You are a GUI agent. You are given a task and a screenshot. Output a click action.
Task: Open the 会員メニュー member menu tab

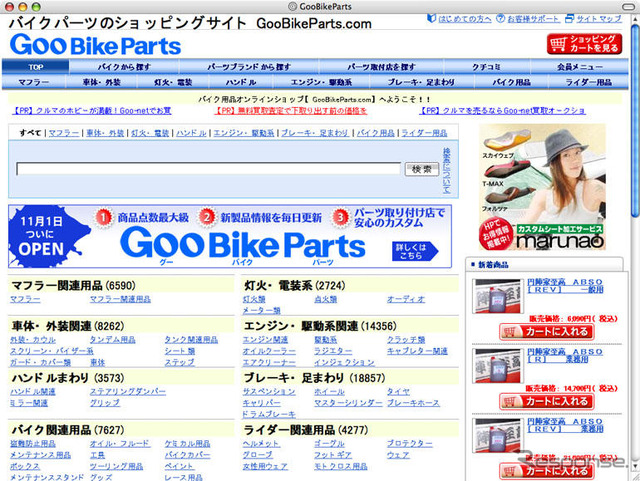[579, 67]
